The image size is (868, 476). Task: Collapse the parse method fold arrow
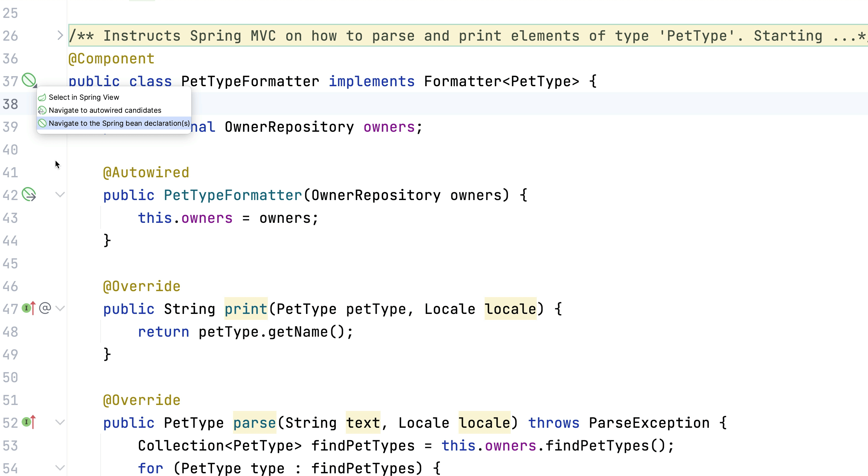60,422
